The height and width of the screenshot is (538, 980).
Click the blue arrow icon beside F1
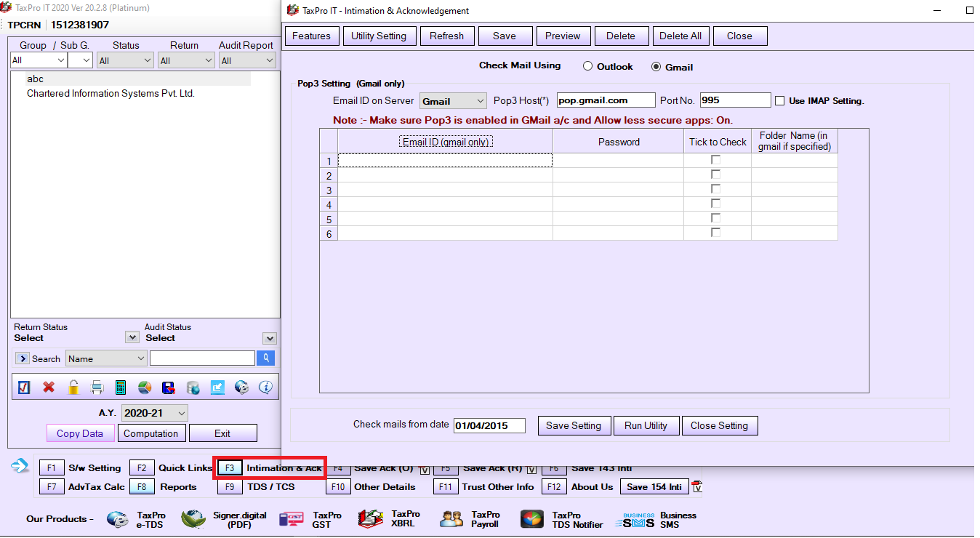click(x=20, y=466)
